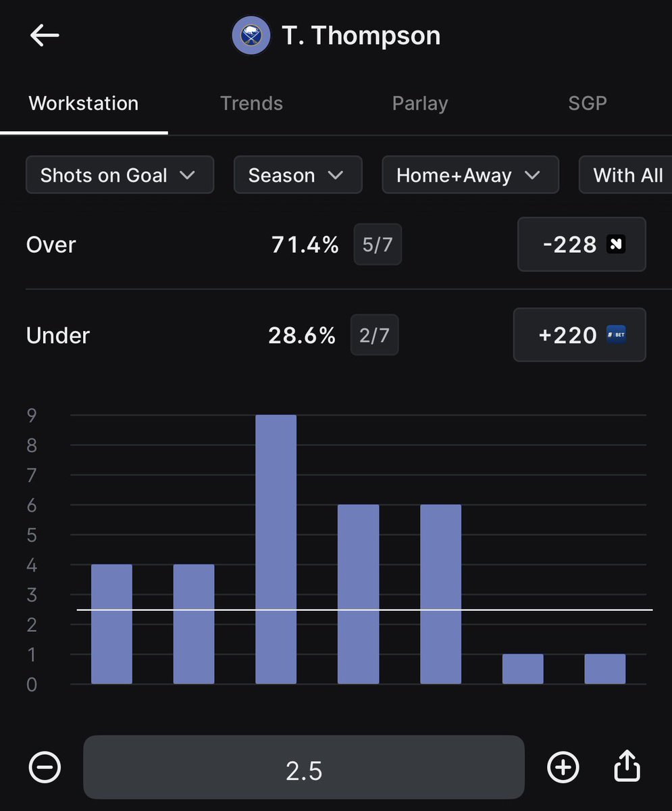Select the Under +220 odds button

[x=579, y=335]
